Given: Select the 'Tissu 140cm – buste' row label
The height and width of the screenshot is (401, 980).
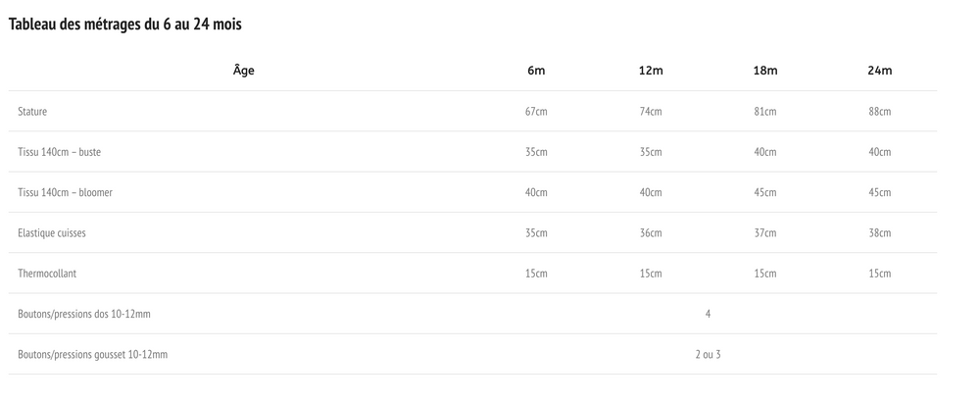Looking at the screenshot, I should tap(60, 152).
